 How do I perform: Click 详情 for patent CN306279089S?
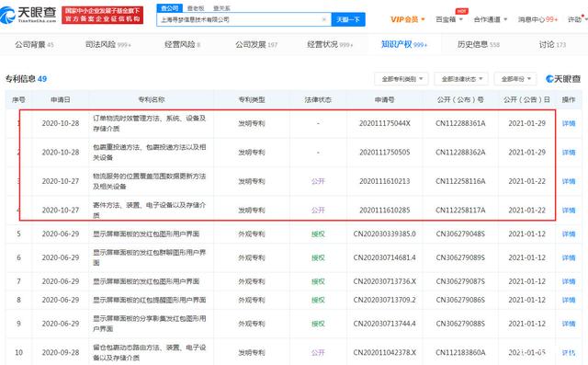(x=569, y=257)
